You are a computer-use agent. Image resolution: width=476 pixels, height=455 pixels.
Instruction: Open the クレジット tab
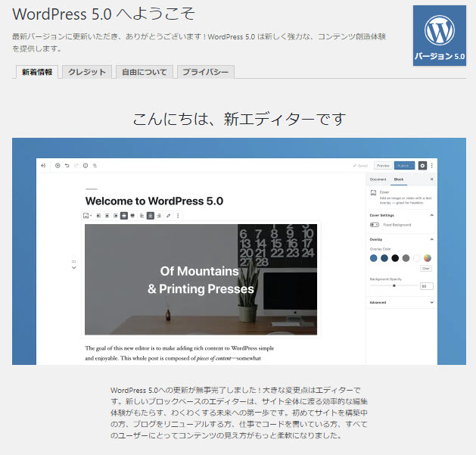87,72
